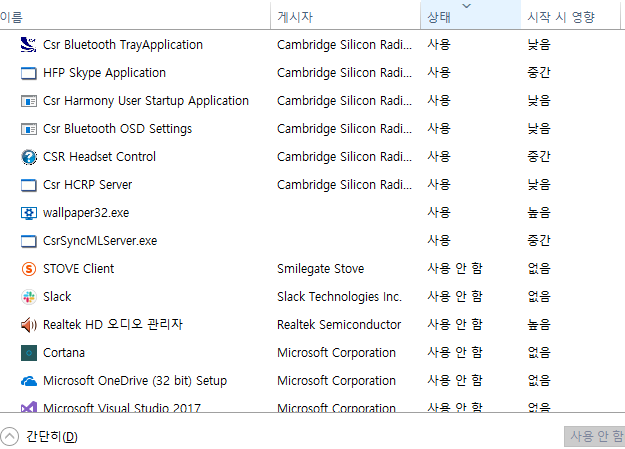625x449 pixels.
Task: Click the wallpaper32.exe icon
Action: click(x=29, y=213)
